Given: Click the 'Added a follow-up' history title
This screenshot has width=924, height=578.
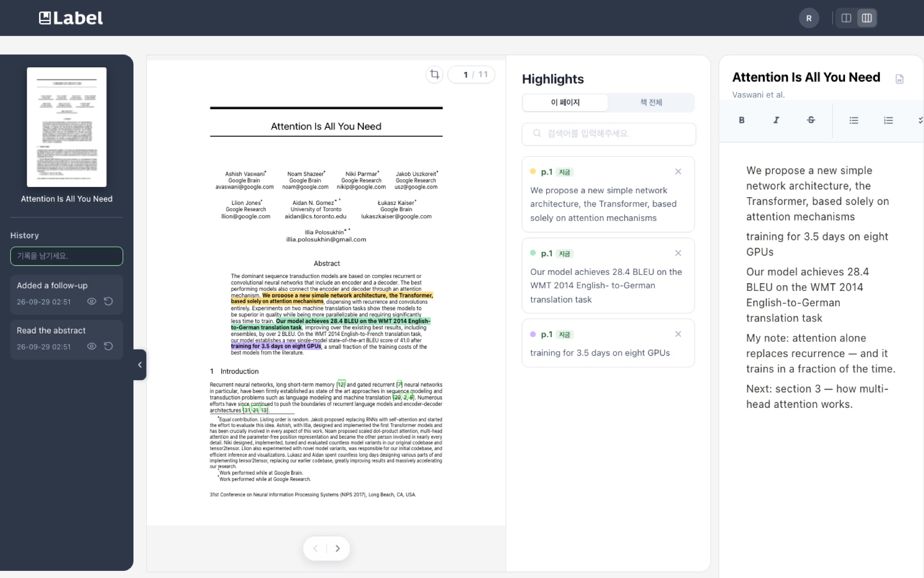Looking at the screenshot, I should point(52,286).
